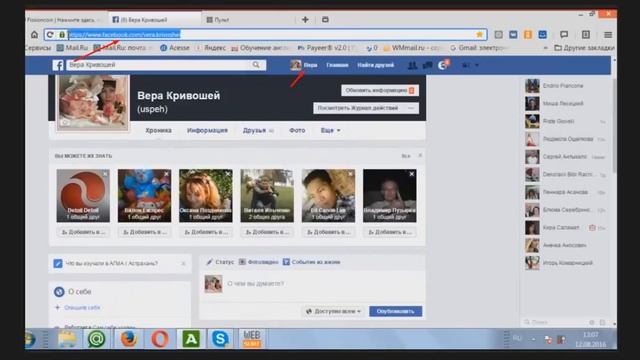The width and height of the screenshot is (640, 360).
Task: Select Фото/видео composer option
Action: pos(258,262)
